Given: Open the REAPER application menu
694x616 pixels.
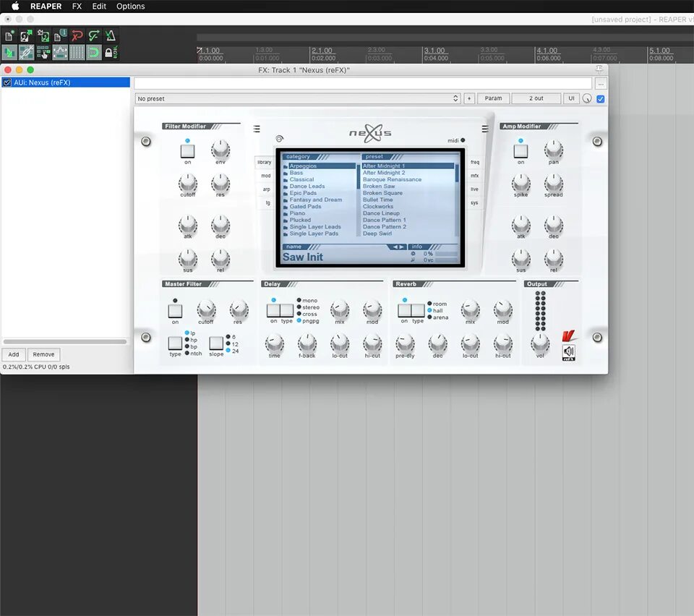Looking at the screenshot, I should [x=46, y=7].
